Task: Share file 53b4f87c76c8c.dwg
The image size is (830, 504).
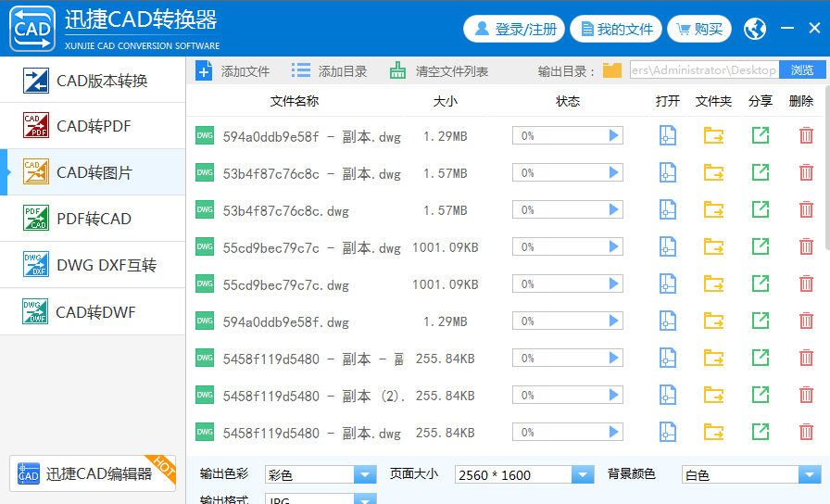Action: coord(761,209)
